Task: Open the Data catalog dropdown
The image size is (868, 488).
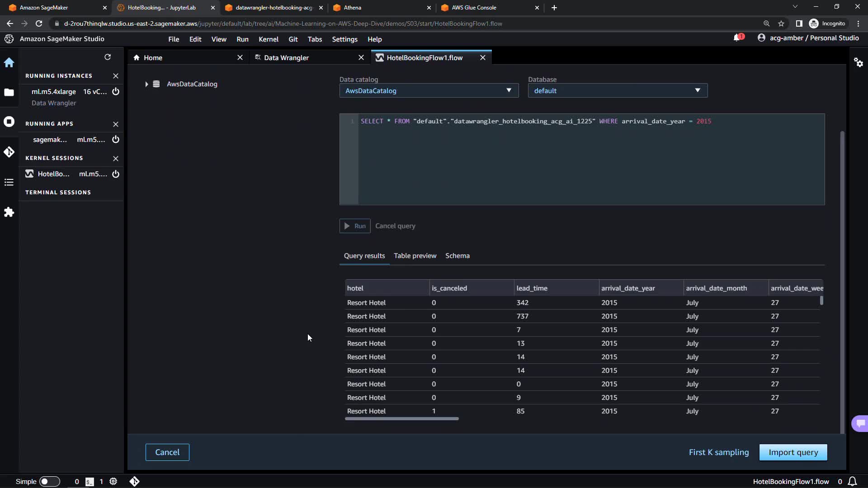Action: [x=428, y=91]
